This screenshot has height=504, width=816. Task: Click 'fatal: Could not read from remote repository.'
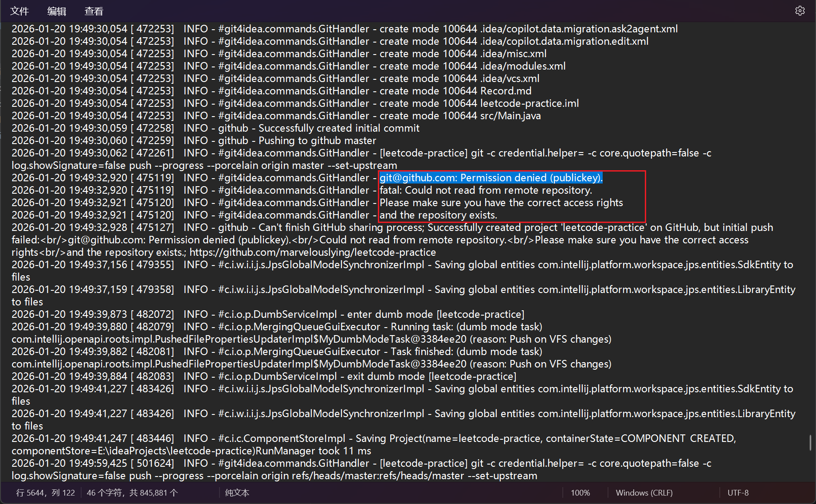(x=486, y=190)
